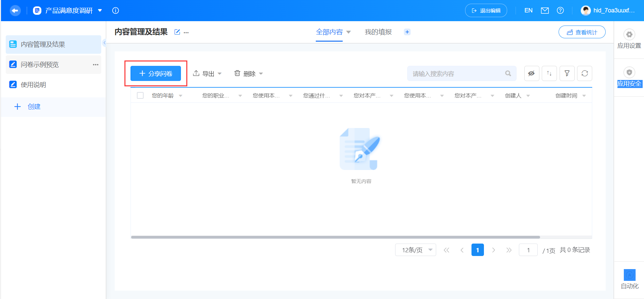Open the filter funnel icon button
This screenshot has width=644, height=299.
coord(567,73)
